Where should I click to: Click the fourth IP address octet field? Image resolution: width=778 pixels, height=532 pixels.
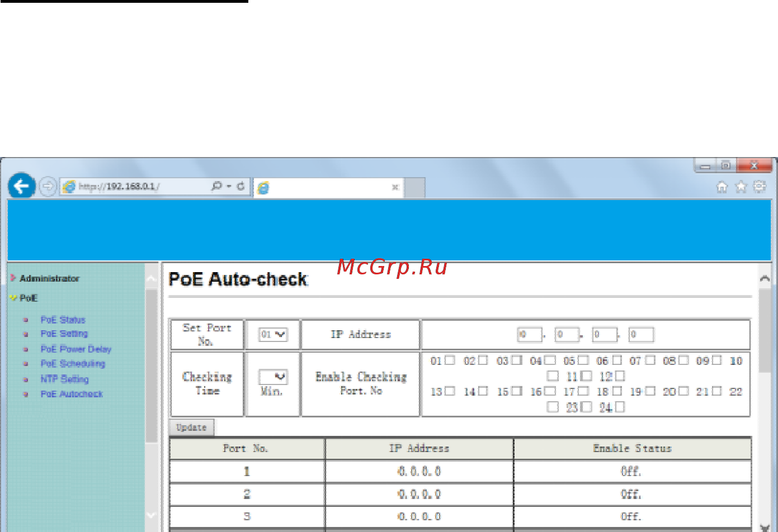642,334
